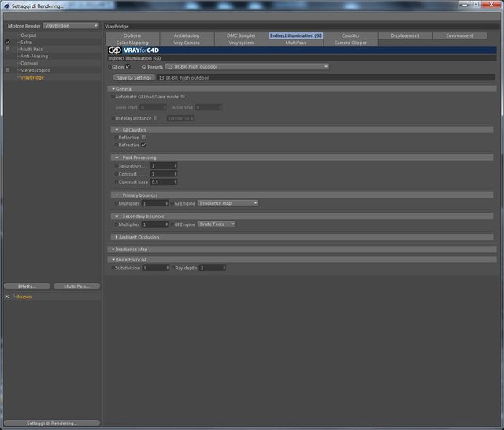Click the Cinema 4D icon in the title bar
The image size is (504, 430).
pos(6,6)
